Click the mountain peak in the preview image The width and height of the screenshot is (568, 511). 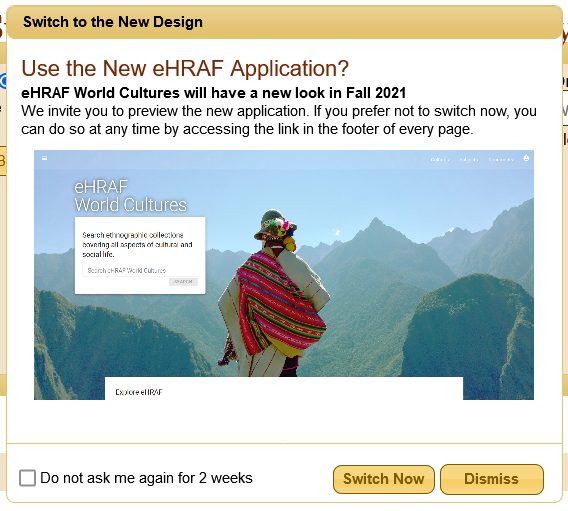376,222
